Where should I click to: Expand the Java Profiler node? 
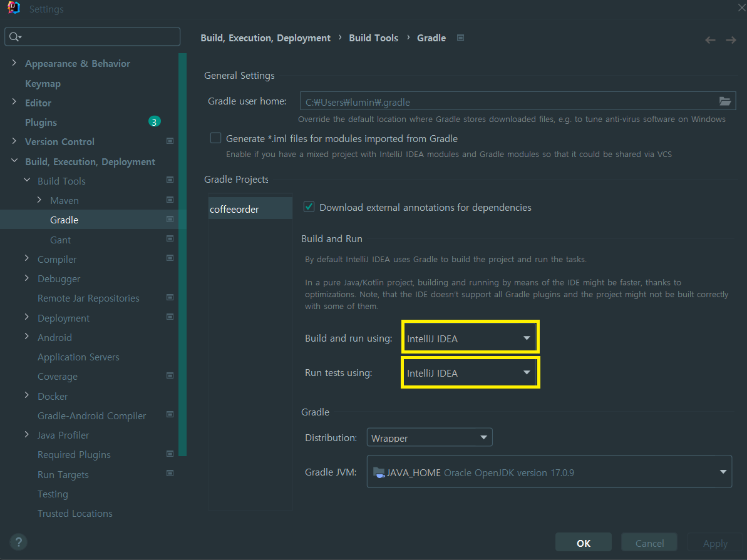[27, 435]
